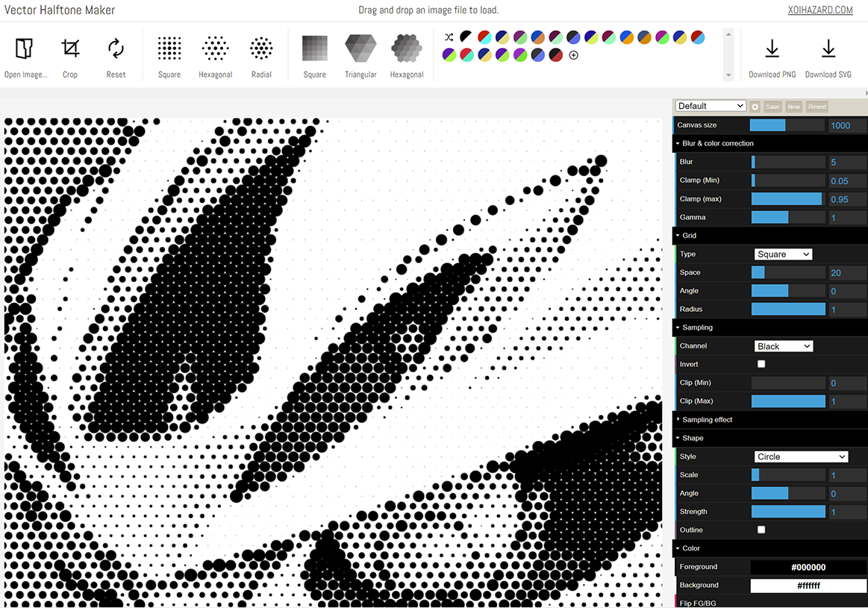Click the Vector Halftone Maker title
Viewport: 868px width, 608px height.
click(x=60, y=10)
